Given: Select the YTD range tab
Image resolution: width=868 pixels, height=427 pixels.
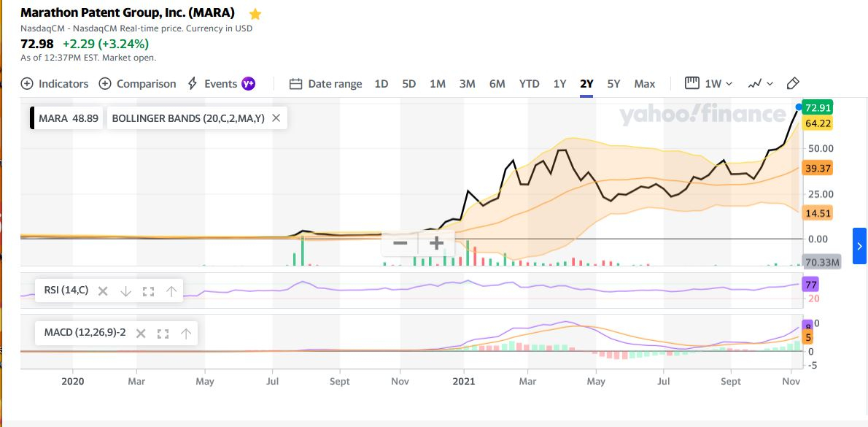Looking at the screenshot, I should (x=530, y=84).
